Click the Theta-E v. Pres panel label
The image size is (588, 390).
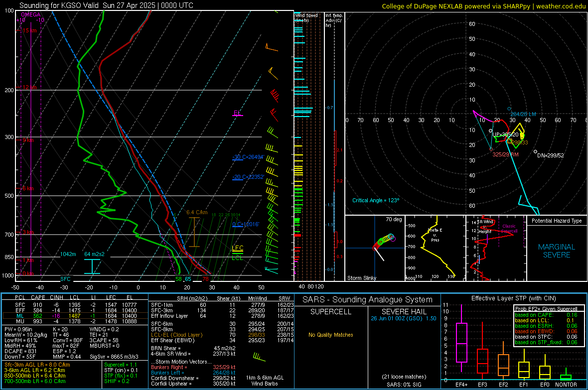[x=435, y=235]
